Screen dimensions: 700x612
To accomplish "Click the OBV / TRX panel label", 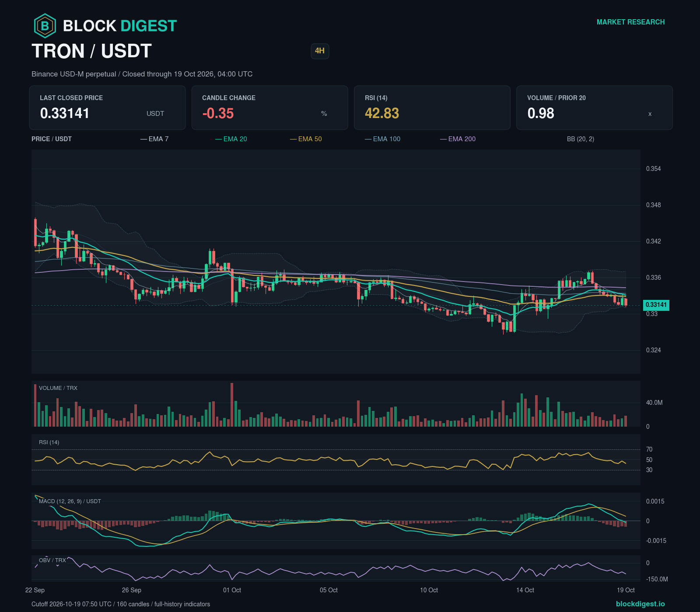I will 52,560.
